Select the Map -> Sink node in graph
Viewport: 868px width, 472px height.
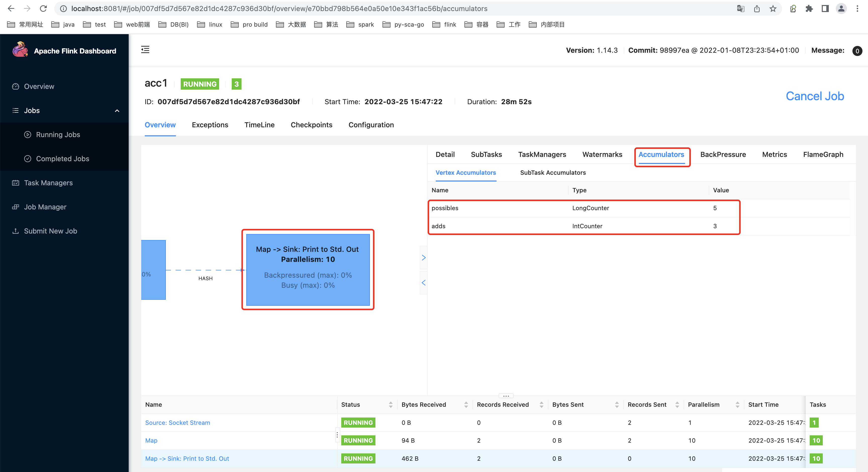(x=308, y=270)
